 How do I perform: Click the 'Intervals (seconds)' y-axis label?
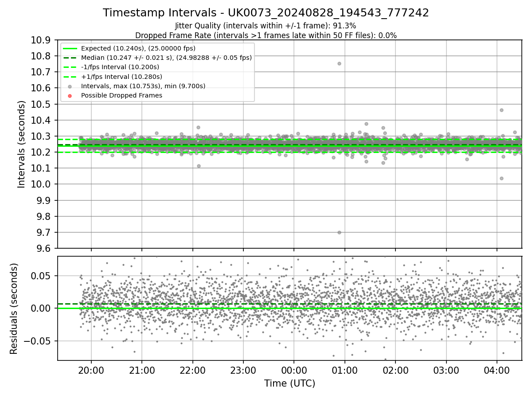(x=22, y=144)
